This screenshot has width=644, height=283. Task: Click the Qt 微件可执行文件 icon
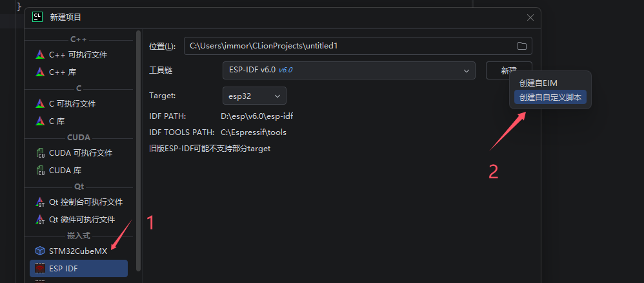point(40,219)
